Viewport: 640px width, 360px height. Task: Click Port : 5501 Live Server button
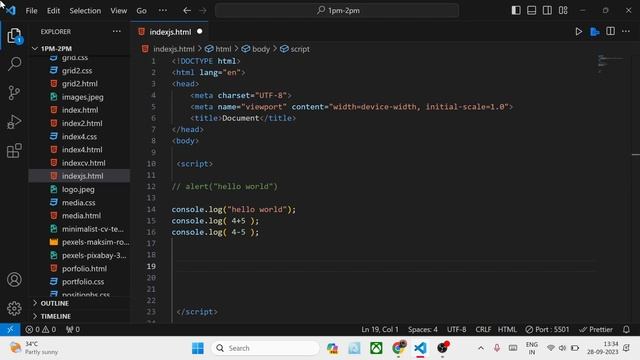tap(547, 329)
